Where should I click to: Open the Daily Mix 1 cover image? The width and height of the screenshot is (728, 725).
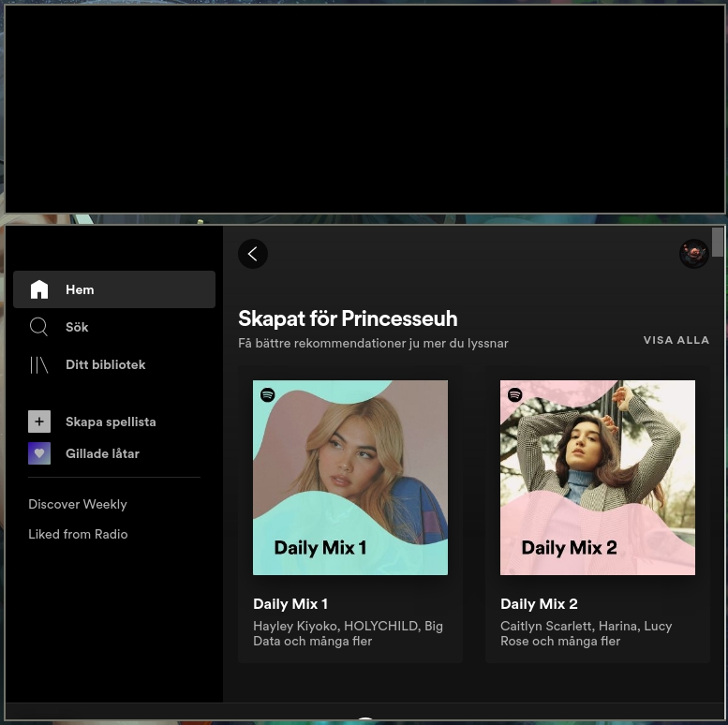coord(350,478)
